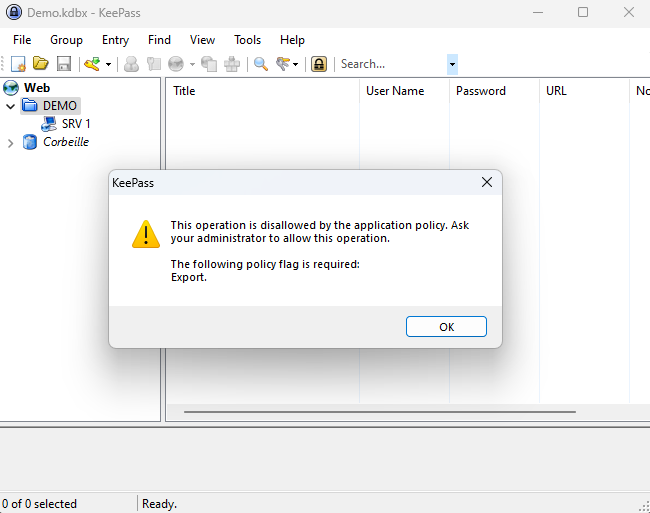The height and width of the screenshot is (513, 650).
Task: Close the KeePass warning dialog
Action: tap(487, 182)
